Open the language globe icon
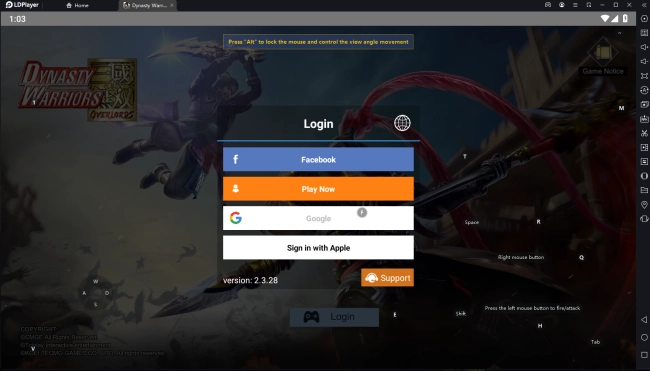 coord(402,123)
